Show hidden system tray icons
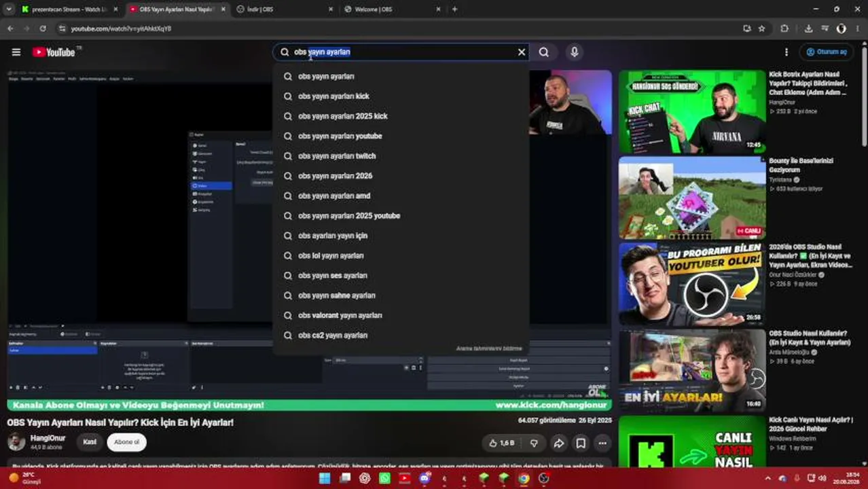Screen dimensions: 868x489 [768, 478]
